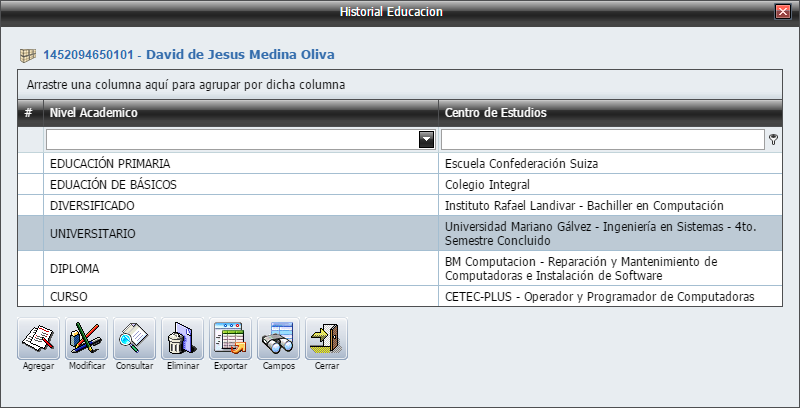The image size is (800, 408).
Task: Click filter icon beside Centro de Estudios field
Action: (x=773, y=140)
